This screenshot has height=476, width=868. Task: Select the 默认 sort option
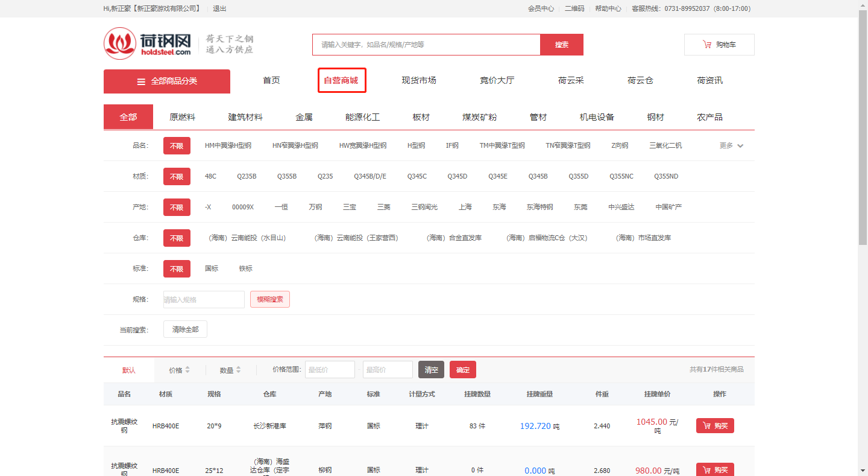129,370
